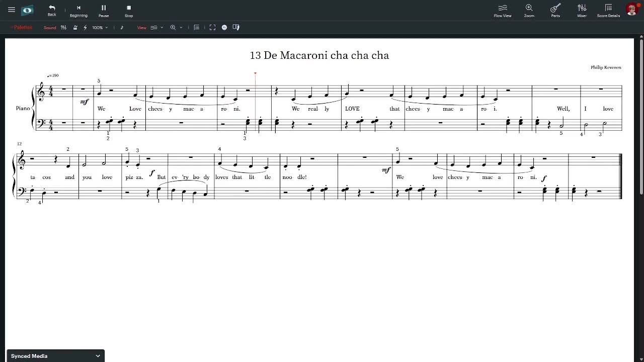Toggle the Palettes panel
This screenshot has height=362, width=644.
tap(21, 28)
